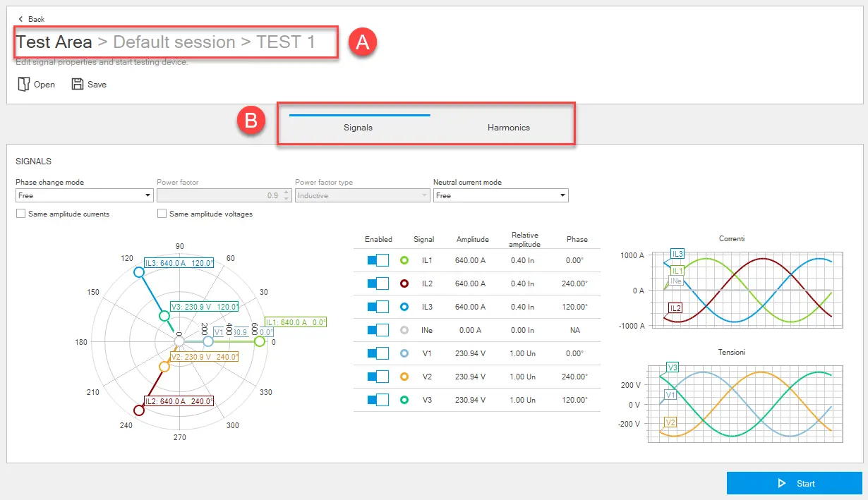Click the V2 orange circle marker in table

(x=404, y=377)
